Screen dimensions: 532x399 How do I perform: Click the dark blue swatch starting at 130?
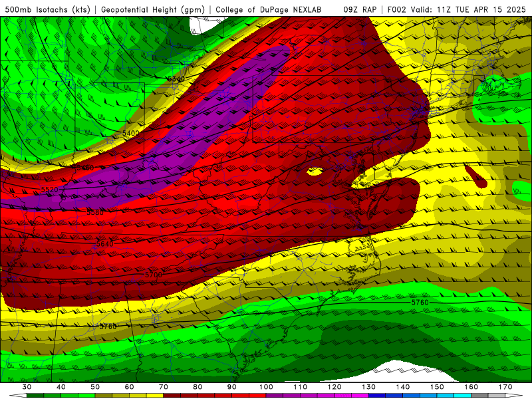[x=377, y=396]
